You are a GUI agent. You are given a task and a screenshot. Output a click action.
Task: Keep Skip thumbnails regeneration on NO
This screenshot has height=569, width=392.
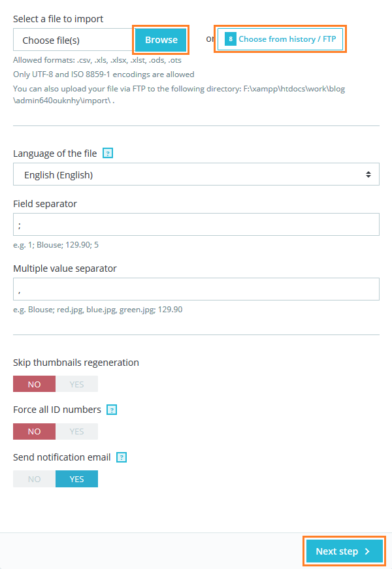pos(34,383)
